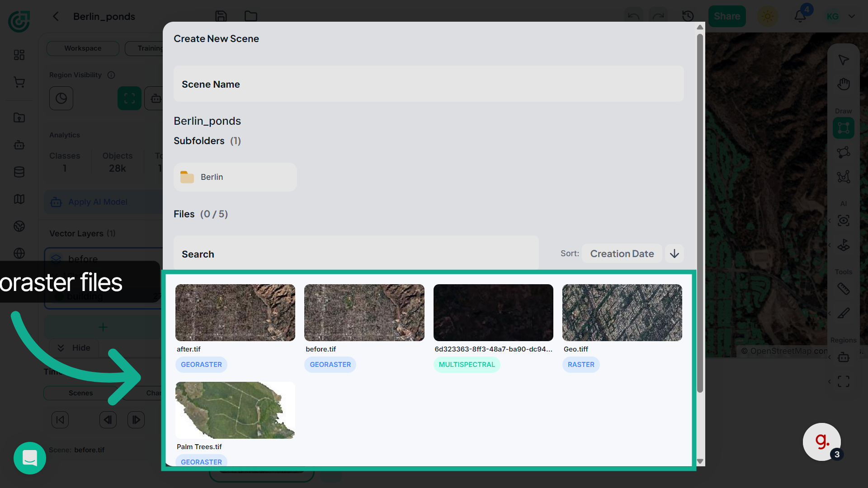The width and height of the screenshot is (868, 488).
Task: Select the pointer cursor tool
Action: point(844,60)
